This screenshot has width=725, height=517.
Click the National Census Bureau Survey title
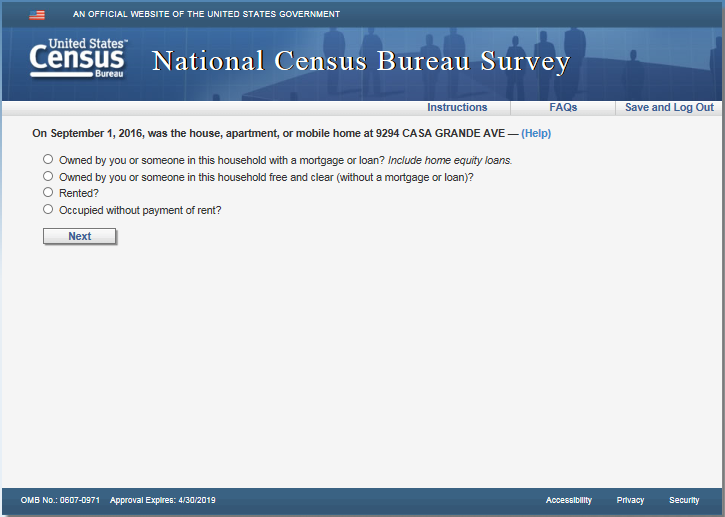tap(361, 62)
